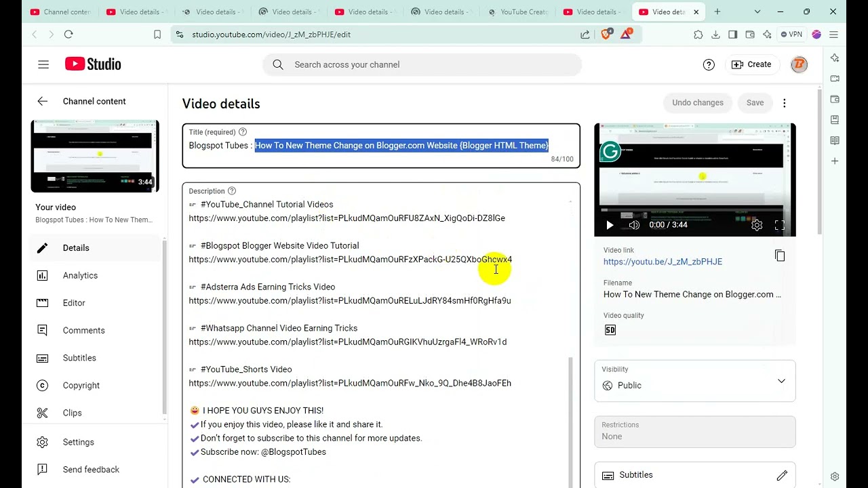Click the #YouTube_Shorts Video line
The width and height of the screenshot is (868, 488).
(240, 369)
